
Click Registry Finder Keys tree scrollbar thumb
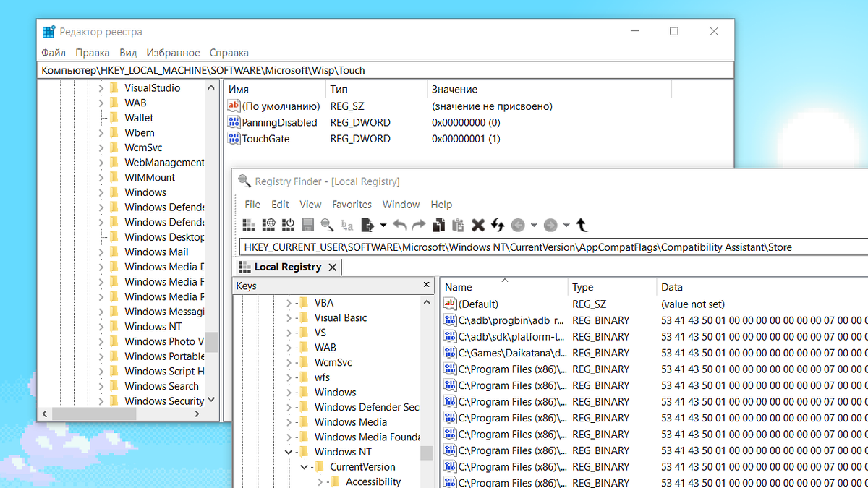point(427,453)
